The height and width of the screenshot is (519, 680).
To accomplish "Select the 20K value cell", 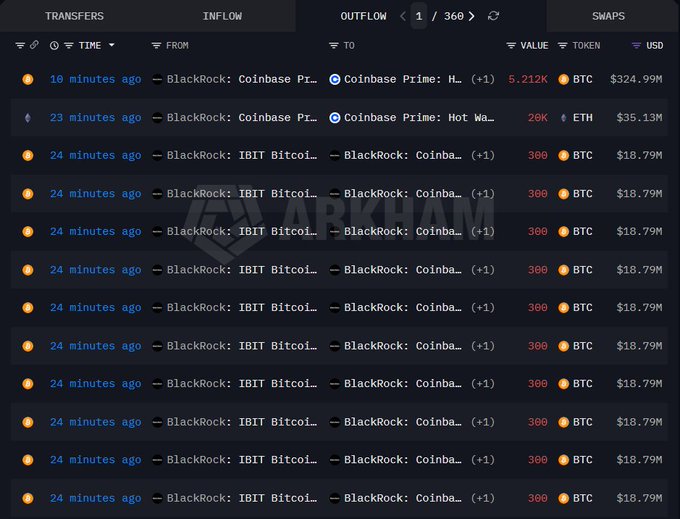I will 538,118.
